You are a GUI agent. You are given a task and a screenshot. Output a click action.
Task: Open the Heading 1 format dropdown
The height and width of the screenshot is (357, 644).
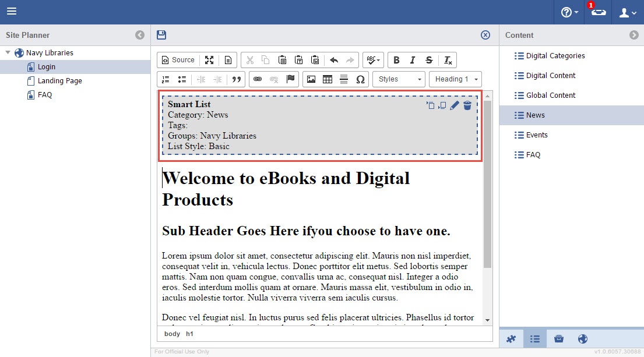455,79
